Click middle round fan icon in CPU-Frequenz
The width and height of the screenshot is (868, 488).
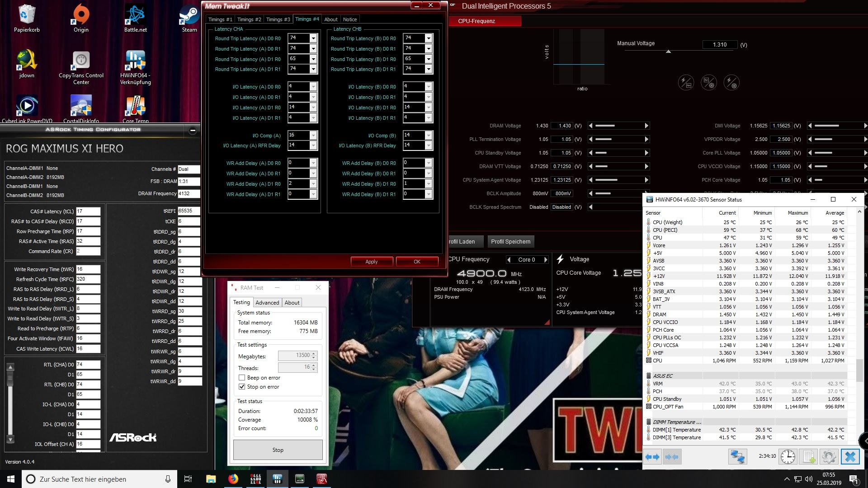[x=708, y=83]
